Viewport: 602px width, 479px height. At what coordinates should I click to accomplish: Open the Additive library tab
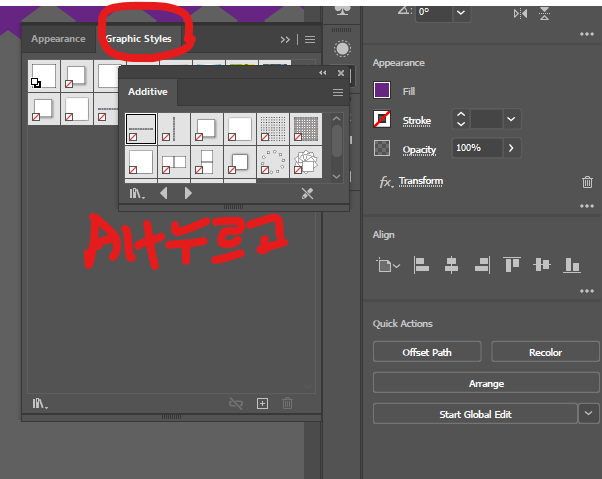coord(148,92)
